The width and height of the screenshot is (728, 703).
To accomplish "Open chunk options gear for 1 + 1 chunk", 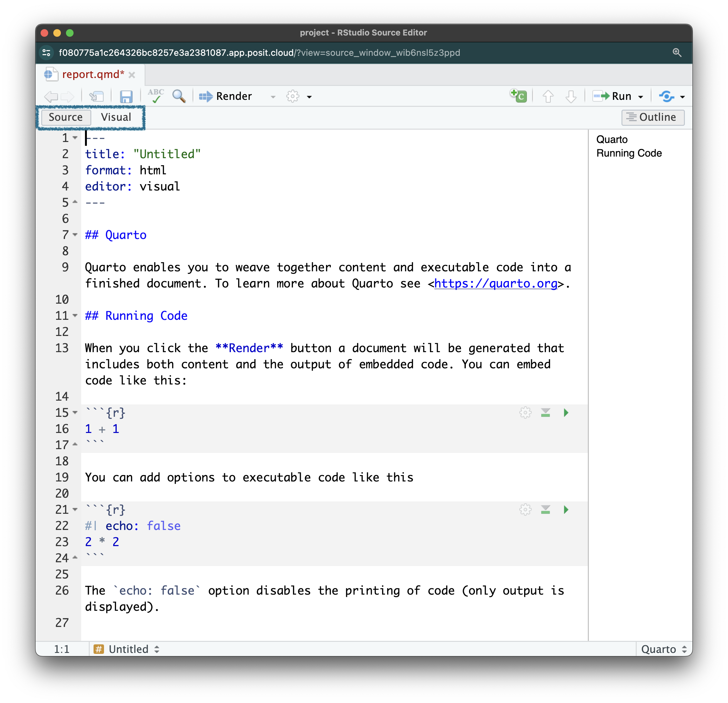I will [x=525, y=413].
